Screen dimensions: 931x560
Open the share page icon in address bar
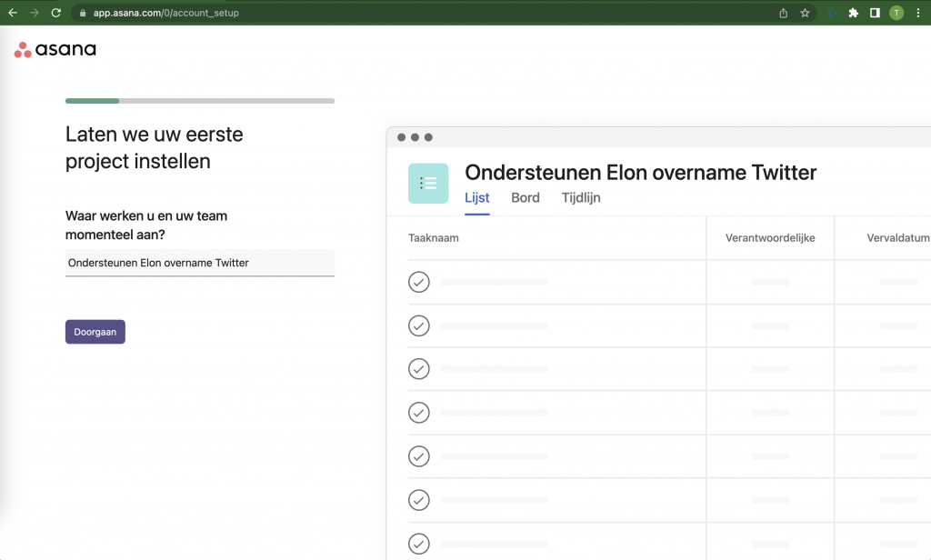783,13
